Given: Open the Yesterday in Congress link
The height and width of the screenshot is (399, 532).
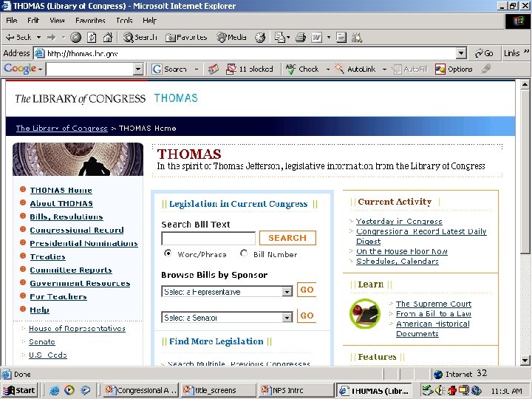Looking at the screenshot, I should (x=399, y=221).
